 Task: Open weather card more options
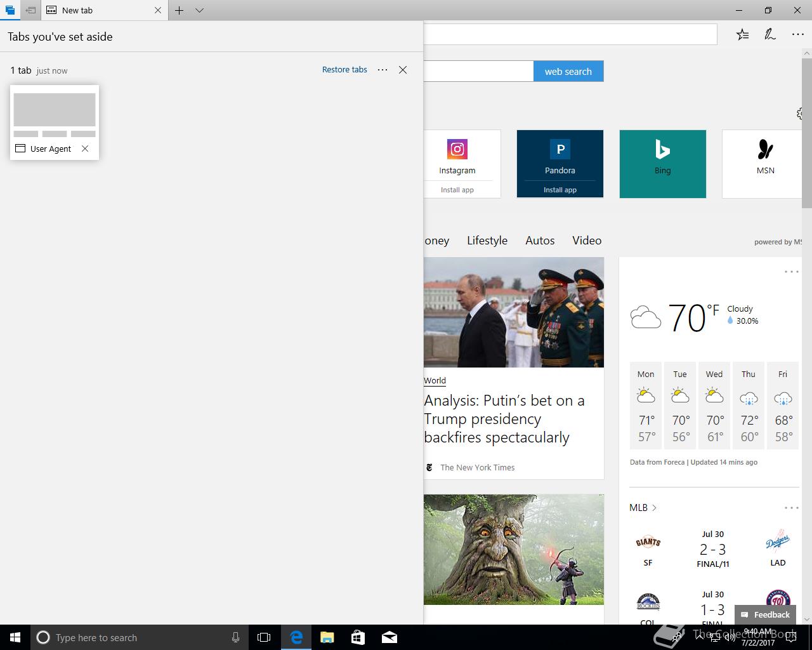pos(791,272)
